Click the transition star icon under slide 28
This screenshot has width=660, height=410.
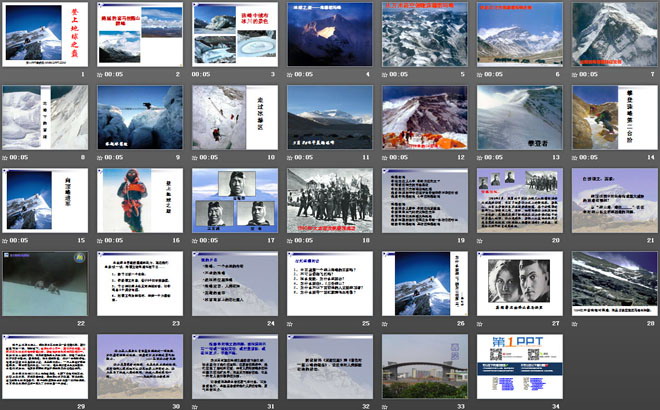pos(575,324)
